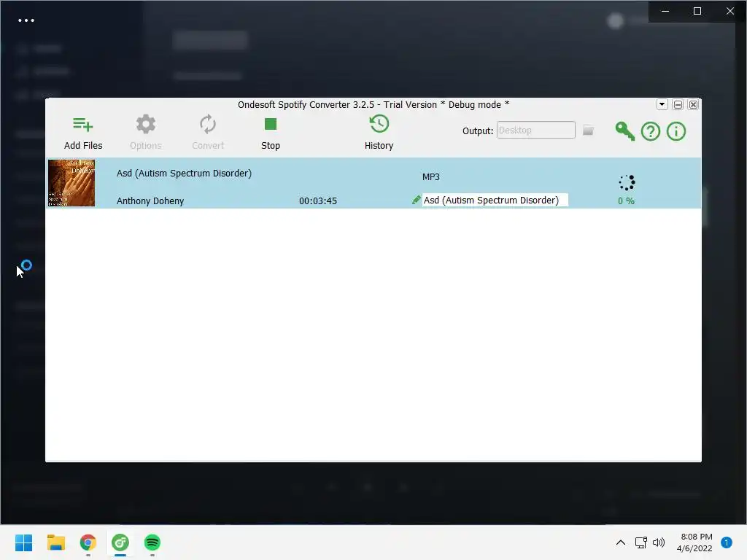Viewport: 747px width, 560px height.
Task: Click the grayed Convert arrows icon
Action: 208,124
